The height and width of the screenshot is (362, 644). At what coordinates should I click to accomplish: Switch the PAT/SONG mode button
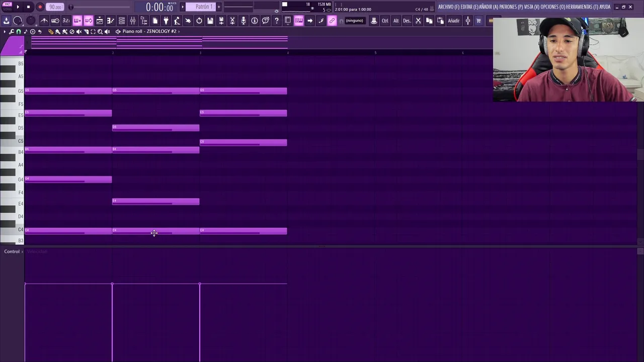[7, 7]
